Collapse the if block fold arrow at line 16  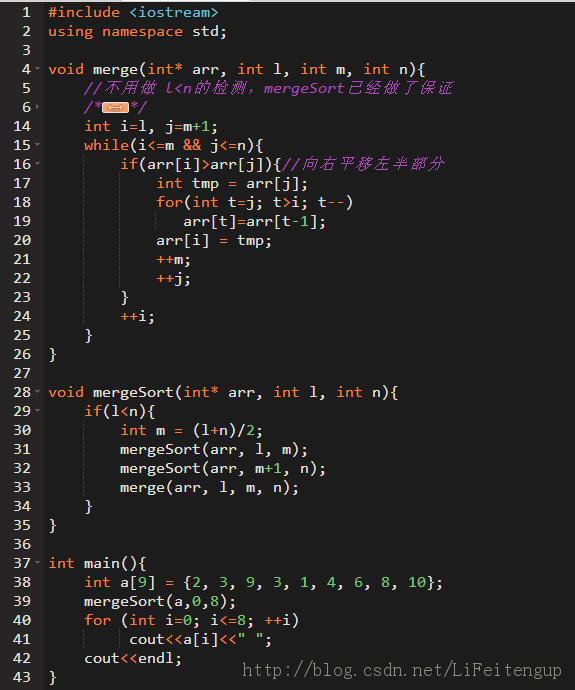[37, 163]
